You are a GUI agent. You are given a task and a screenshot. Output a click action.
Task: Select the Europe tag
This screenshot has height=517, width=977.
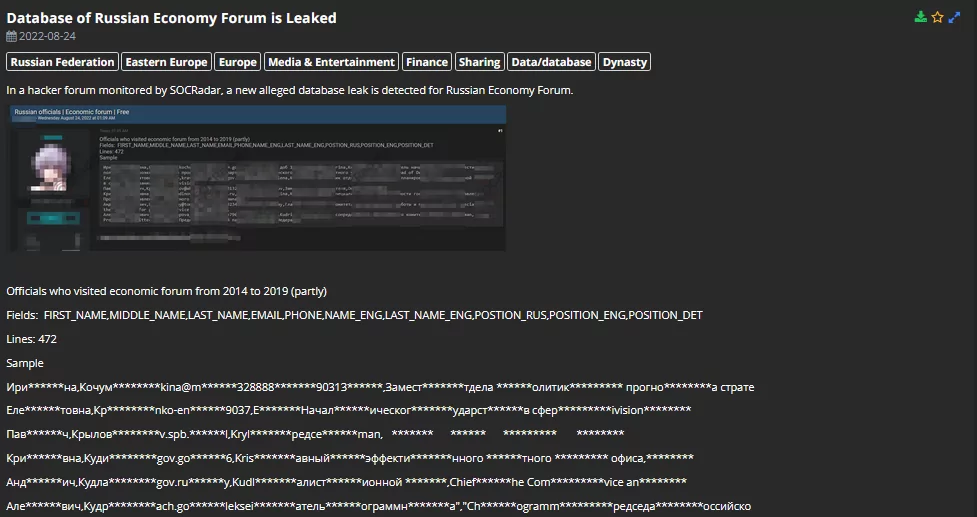[238, 62]
